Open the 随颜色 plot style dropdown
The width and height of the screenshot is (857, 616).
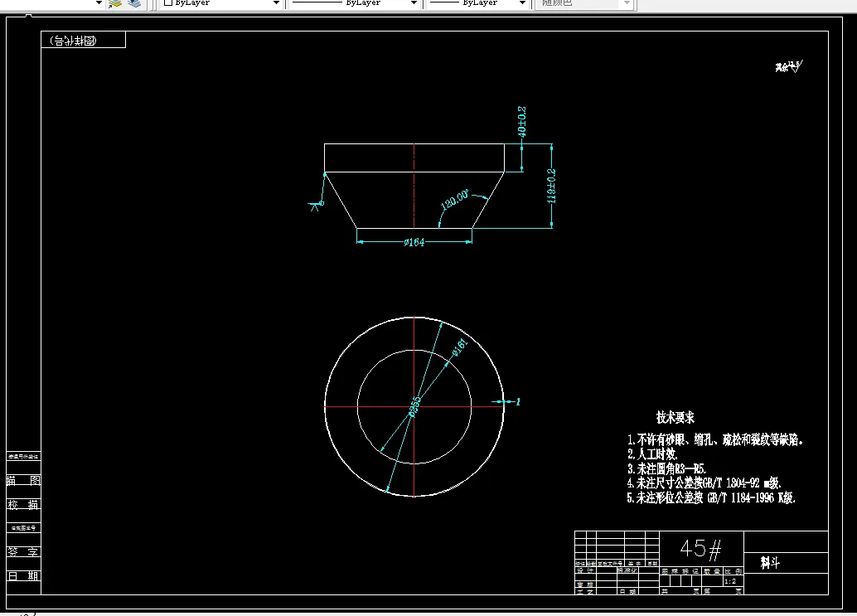(x=627, y=2)
